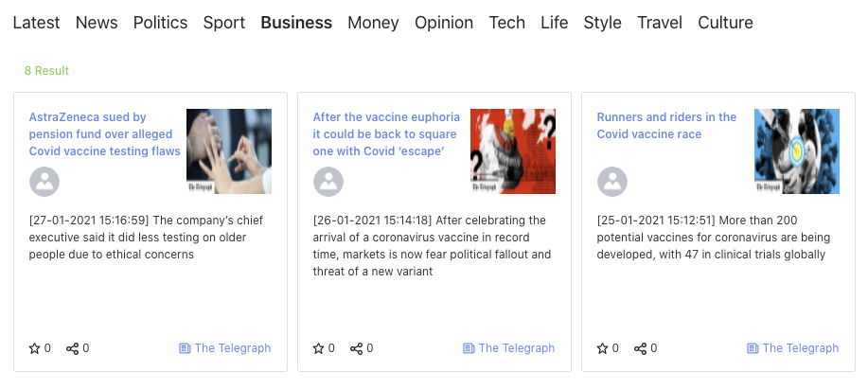Star the AstraZeneca pension fund article
The height and width of the screenshot is (389, 868).
[34, 348]
